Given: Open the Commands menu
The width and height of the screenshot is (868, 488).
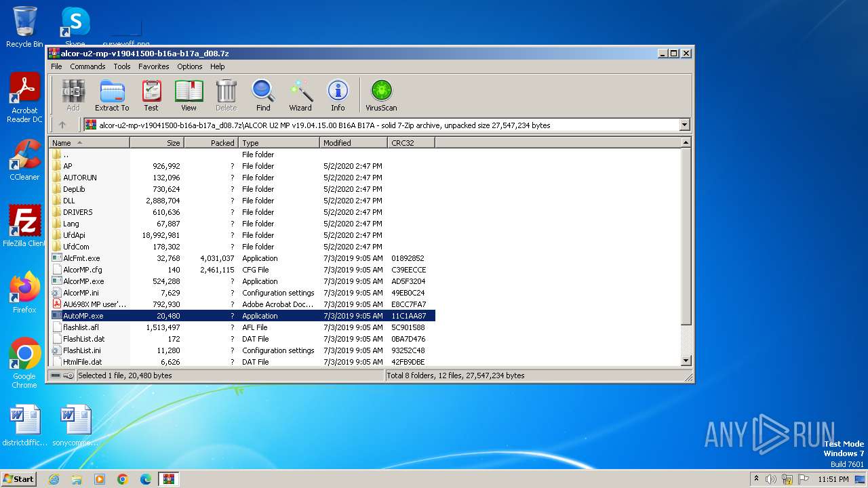Looking at the screenshot, I should coord(87,66).
